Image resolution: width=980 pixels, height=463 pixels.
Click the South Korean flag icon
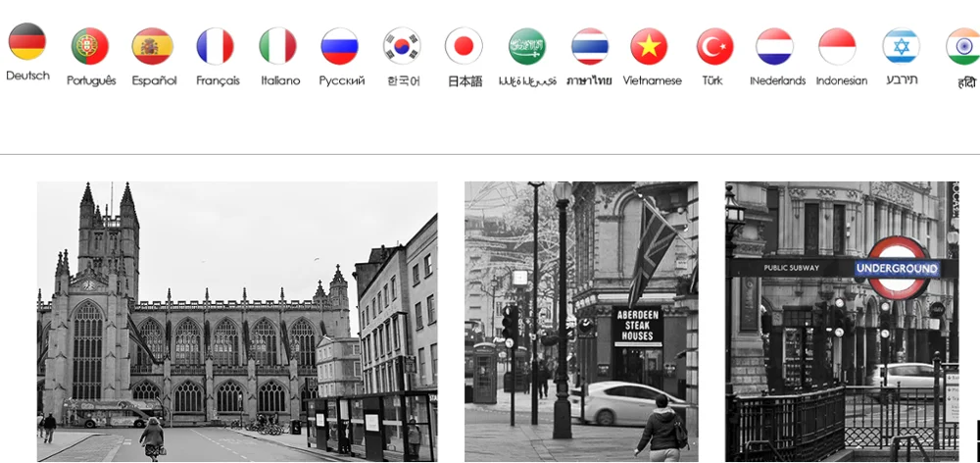[403, 46]
